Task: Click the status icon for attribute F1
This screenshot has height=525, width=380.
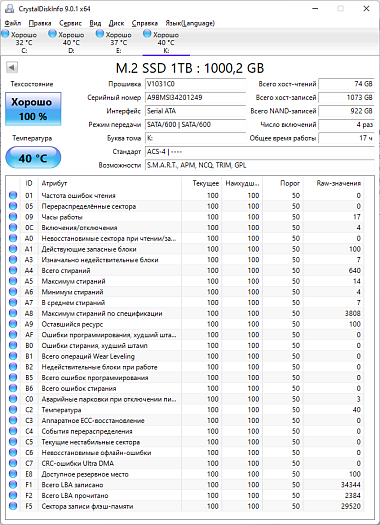Action: pos(13,485)
